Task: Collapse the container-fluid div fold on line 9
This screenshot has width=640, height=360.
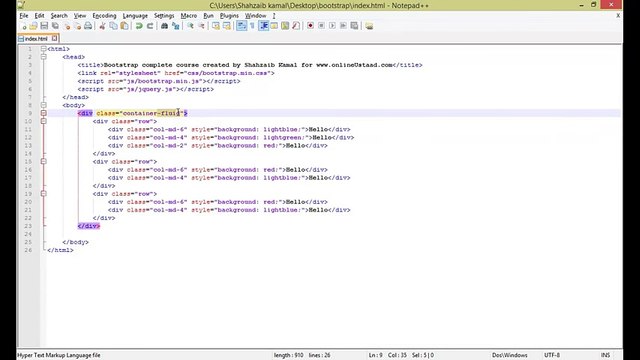Action: point(43,113)
